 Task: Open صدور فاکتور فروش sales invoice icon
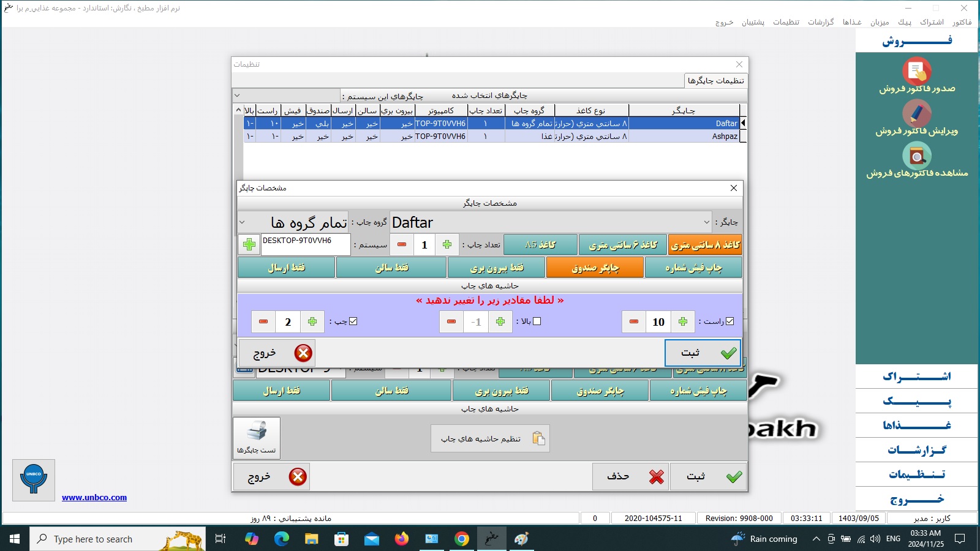tap(917, 76)
